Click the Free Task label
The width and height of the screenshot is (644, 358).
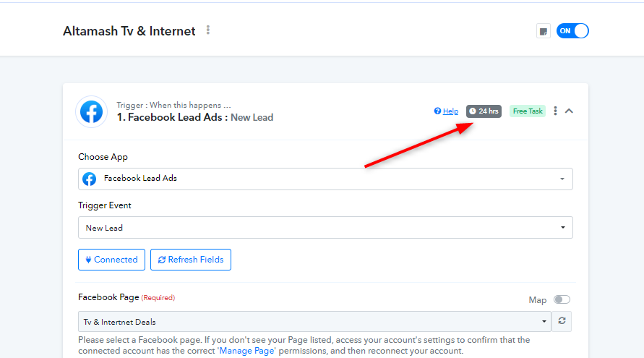click(x=528, y=111)
